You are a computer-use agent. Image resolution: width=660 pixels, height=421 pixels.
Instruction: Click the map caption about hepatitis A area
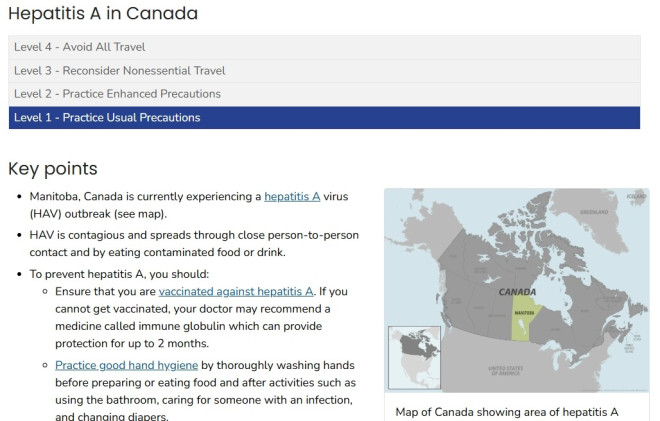507,412
